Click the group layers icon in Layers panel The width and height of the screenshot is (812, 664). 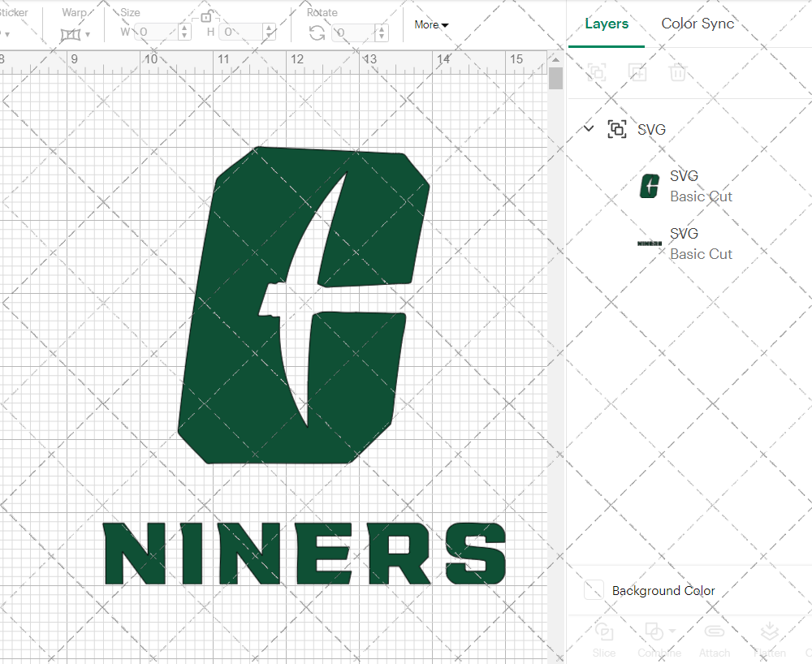pos(597,72)
